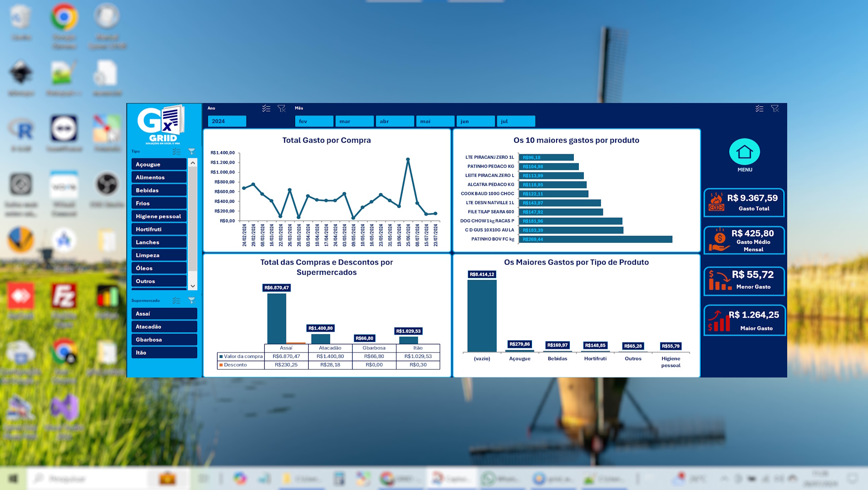Select Atacadão supermarket filter

pyautogui.click(x=164, y=327)
